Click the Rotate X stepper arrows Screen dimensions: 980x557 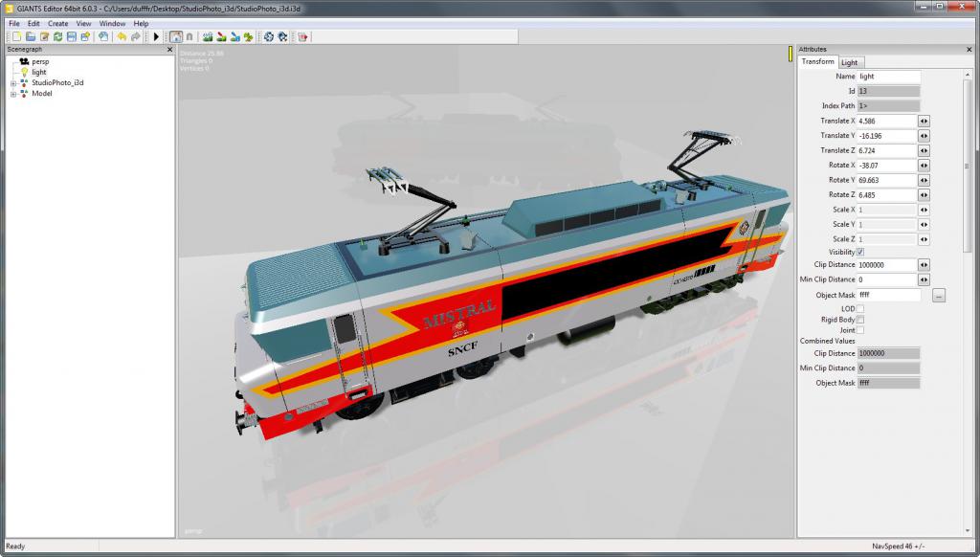point(924,165)
